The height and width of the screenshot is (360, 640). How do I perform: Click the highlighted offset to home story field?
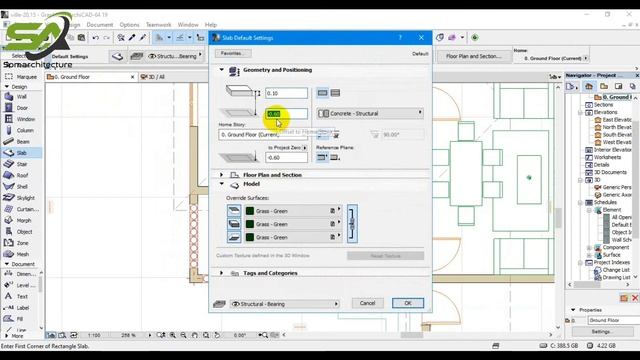[x=287, y=113]
